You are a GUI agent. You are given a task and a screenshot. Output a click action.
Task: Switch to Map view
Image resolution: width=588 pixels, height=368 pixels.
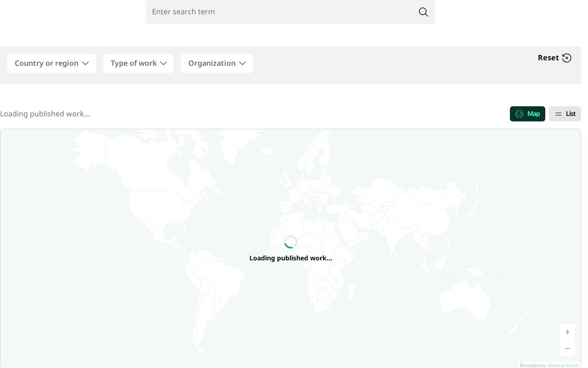[527, 114]
